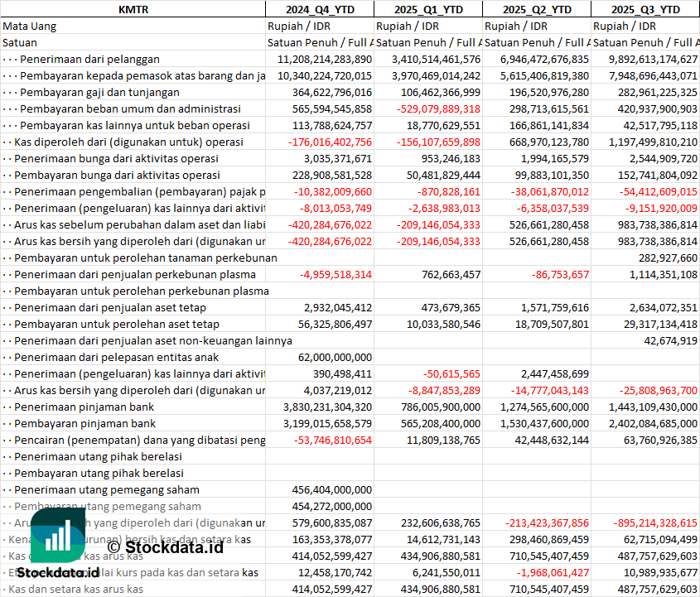Click the Penerimaan utang pemegang saham value 456,404,000,000
The height and width of the screenshot is (597, 700).
[326, 489]
